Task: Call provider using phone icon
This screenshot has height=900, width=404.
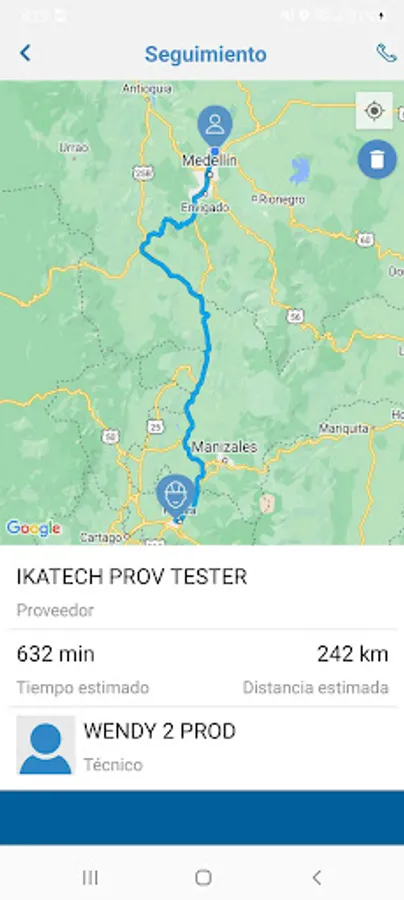Action: click(386, 53)
